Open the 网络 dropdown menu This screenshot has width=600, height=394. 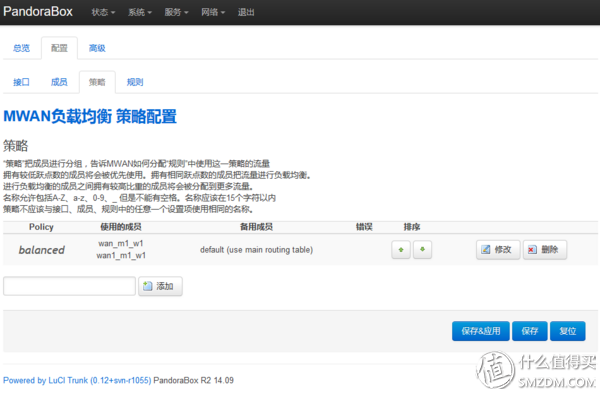[213, 12]
